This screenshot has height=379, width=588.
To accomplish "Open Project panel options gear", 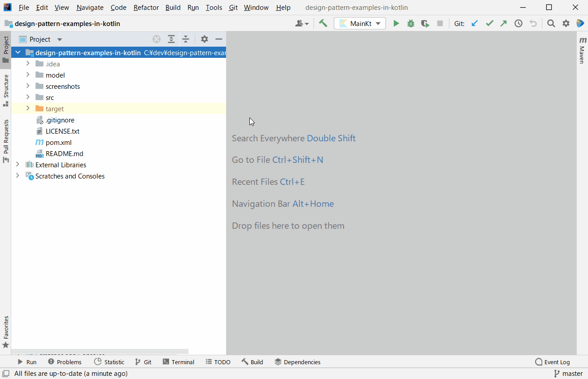I will coord(205,39).
